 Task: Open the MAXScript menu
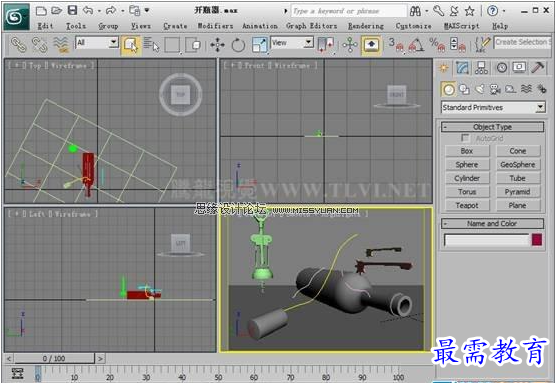point(461,26)
